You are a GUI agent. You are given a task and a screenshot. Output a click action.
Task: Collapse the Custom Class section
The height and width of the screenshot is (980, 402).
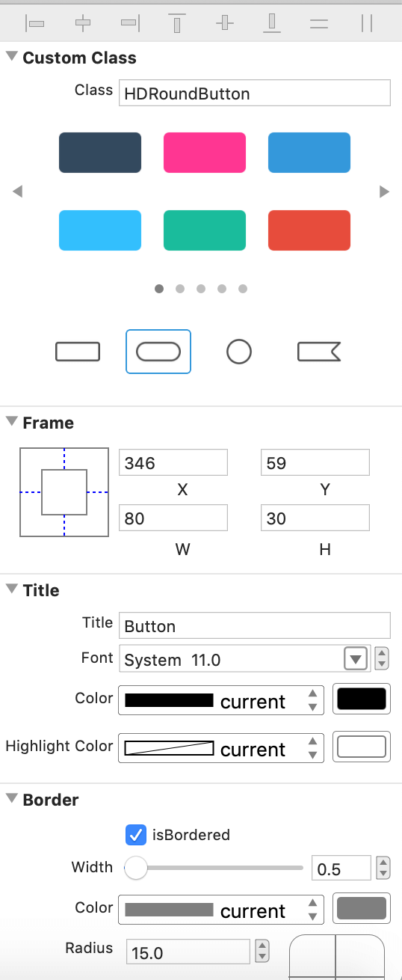point(11,57)
